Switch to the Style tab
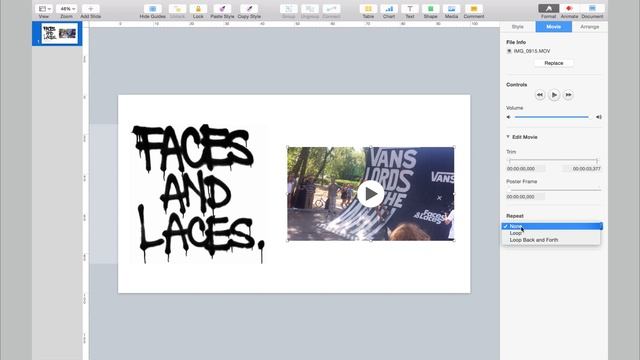Screen dimensions: 640x360 (518, 27)
